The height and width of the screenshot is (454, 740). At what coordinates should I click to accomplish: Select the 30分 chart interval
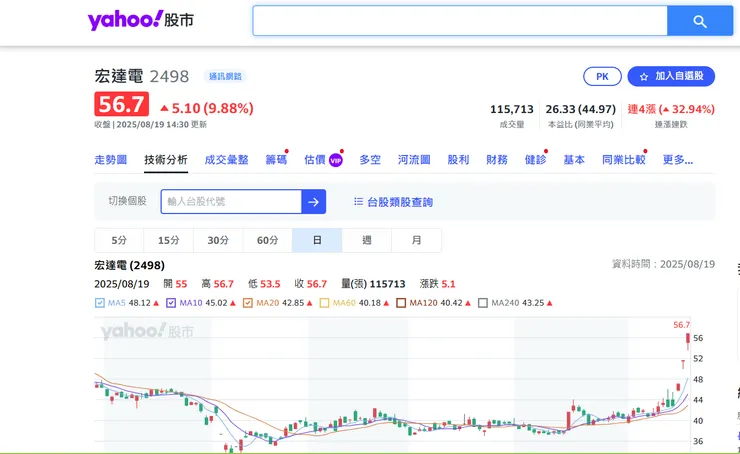(x=218, y=240)
